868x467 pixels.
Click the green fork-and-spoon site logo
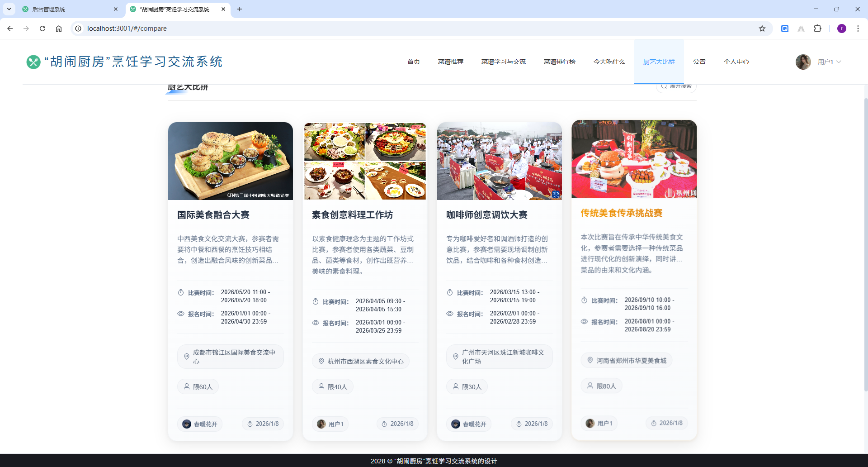33,62
